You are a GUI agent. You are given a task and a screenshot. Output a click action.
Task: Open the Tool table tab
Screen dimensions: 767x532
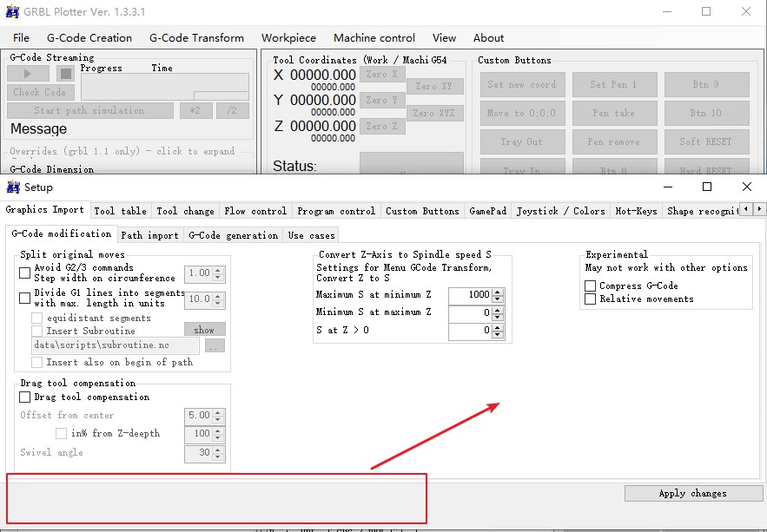click(x=120, y=211)
